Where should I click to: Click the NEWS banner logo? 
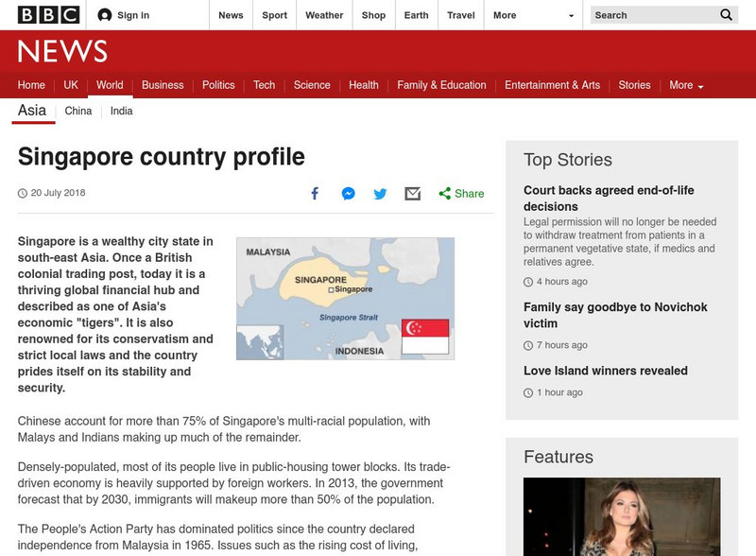click(62, 51)
